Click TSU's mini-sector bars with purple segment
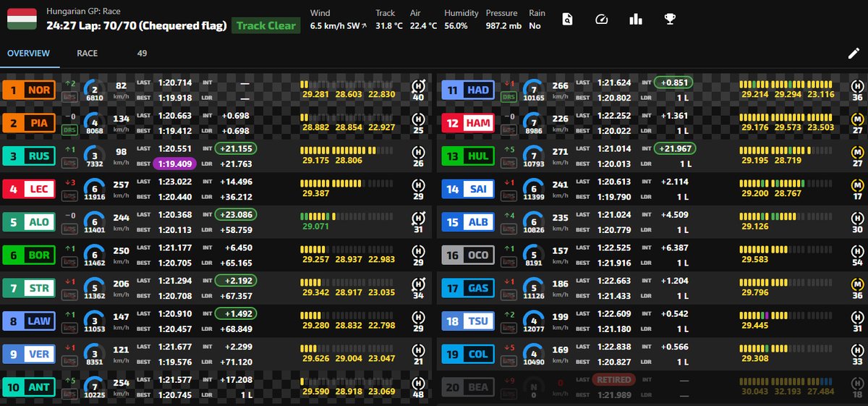Screen dimensions: 868x406 pyautogui.click(x=788, y=316)
